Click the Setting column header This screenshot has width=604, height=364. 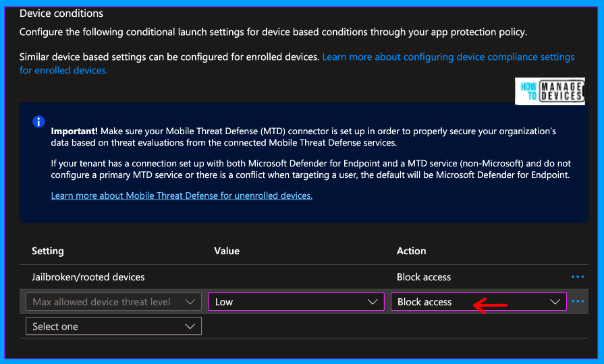[x=48, y=251]
